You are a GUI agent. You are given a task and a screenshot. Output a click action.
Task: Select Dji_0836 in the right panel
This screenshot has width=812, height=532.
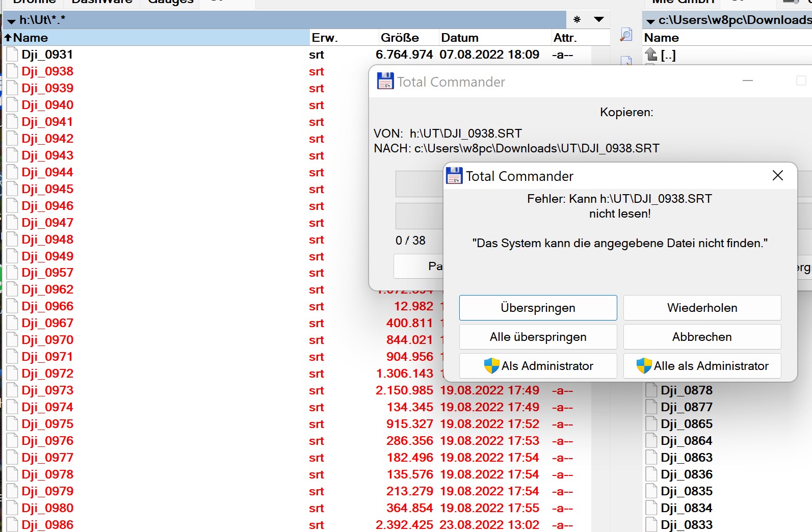tap(687, 474)
